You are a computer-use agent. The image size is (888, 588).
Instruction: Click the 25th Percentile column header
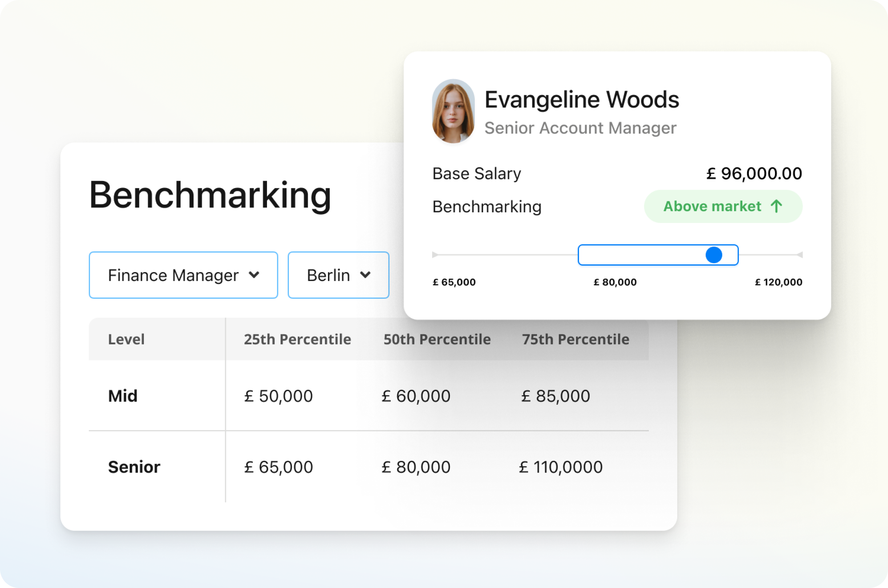pos(297,339)
